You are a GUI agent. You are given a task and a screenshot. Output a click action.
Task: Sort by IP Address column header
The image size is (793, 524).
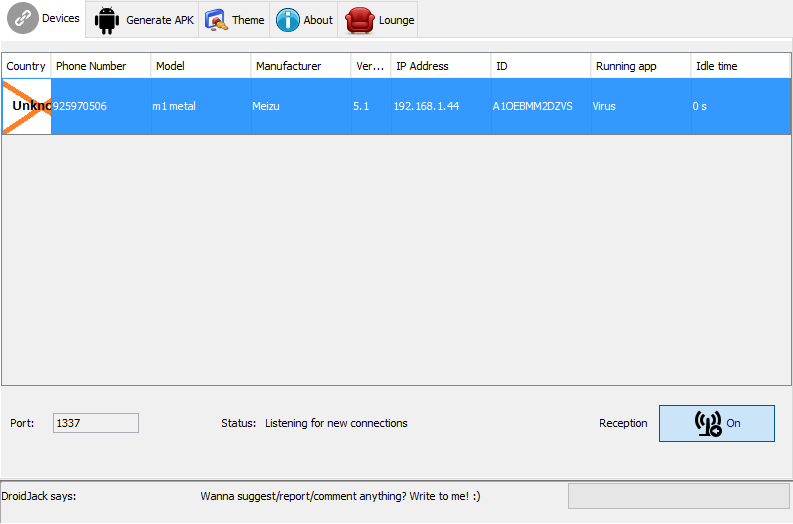(x=441, y=66)
